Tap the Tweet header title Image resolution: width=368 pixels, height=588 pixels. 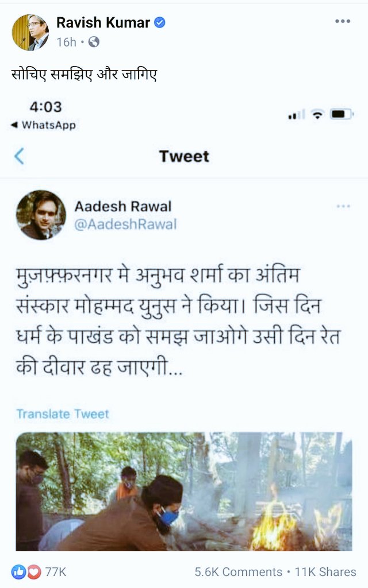(184, 156)
